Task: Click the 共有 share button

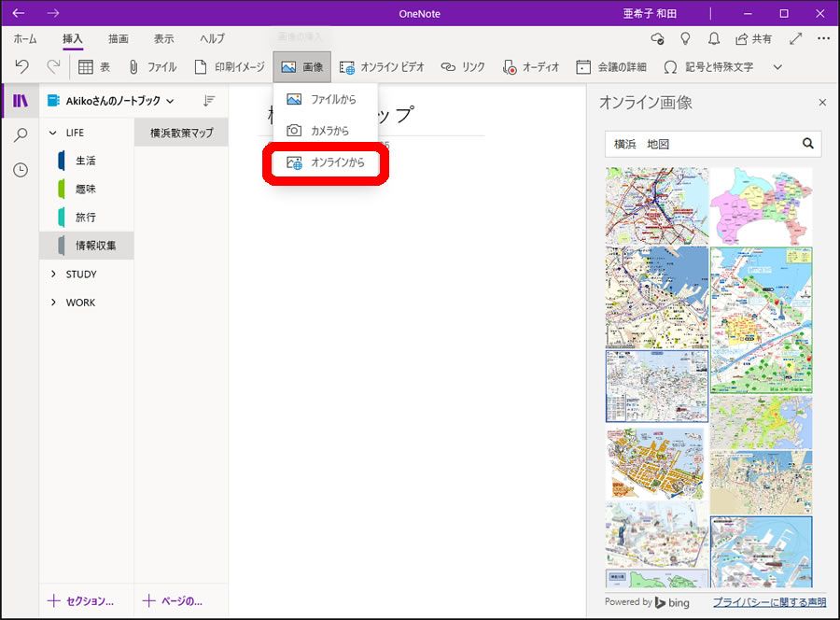Action: 753,39
